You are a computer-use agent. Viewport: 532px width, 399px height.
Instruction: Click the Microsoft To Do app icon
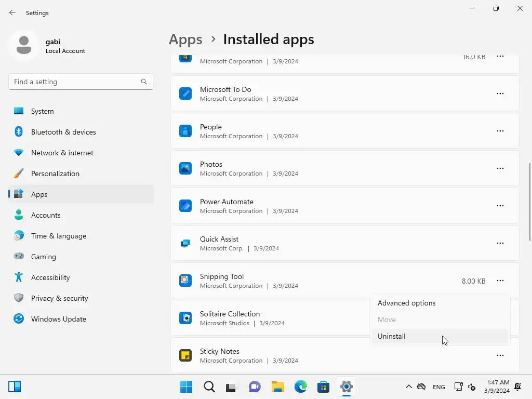tap(185, 94)
